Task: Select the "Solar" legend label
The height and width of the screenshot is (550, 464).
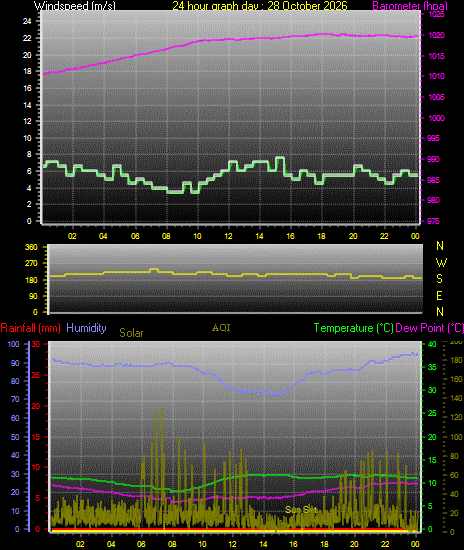Action: 131,333
